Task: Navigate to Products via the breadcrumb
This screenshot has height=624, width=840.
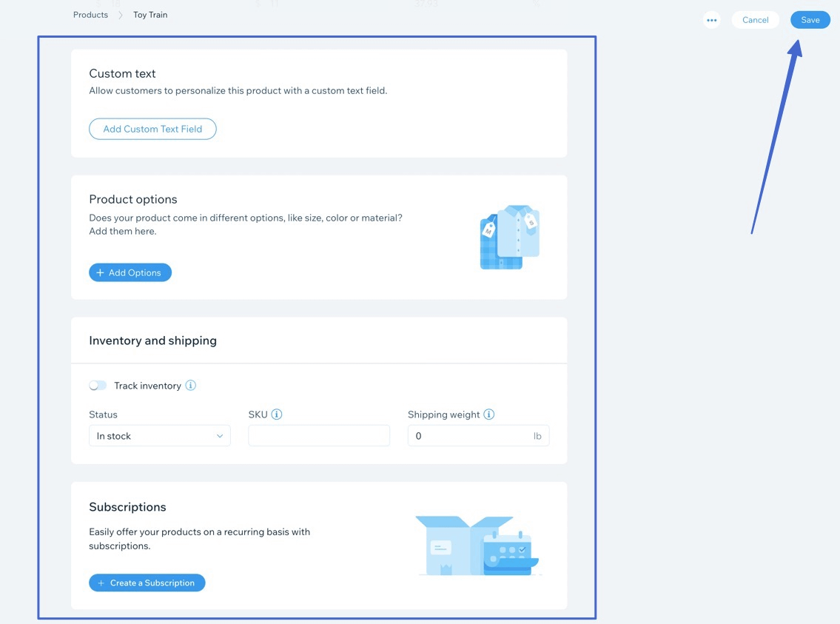Action: point(90,14)
